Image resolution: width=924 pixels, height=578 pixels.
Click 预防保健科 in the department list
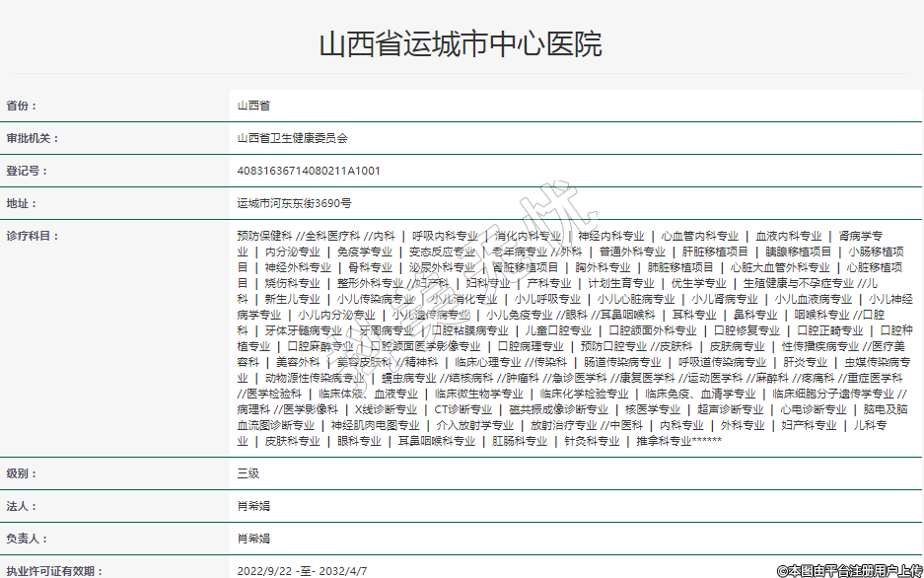point(264,236)
